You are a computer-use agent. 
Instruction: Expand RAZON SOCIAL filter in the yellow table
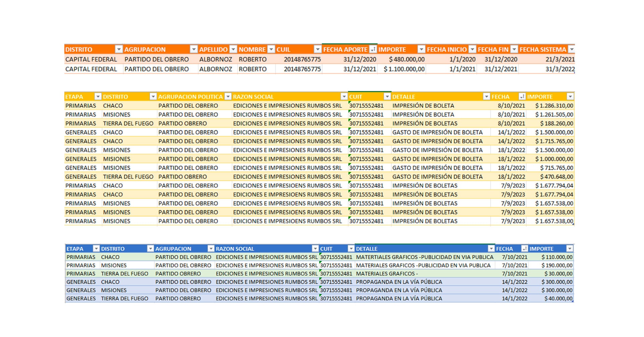click(x=344, y=97)
